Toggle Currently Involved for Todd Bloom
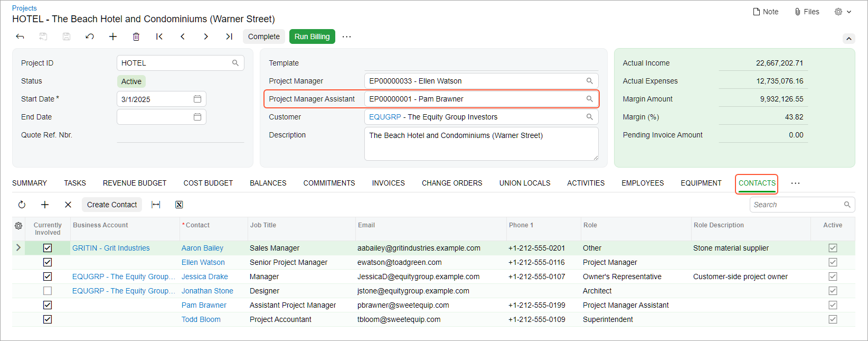 48,319
